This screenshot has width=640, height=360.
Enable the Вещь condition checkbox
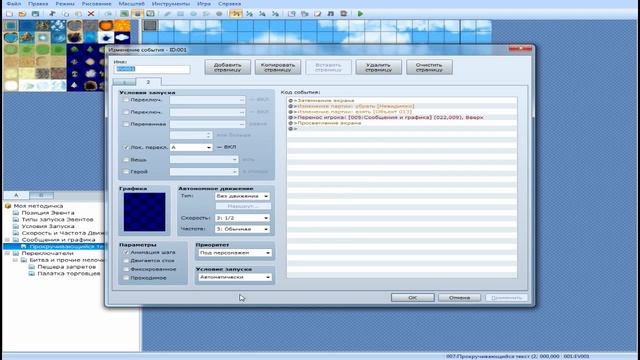126,160
